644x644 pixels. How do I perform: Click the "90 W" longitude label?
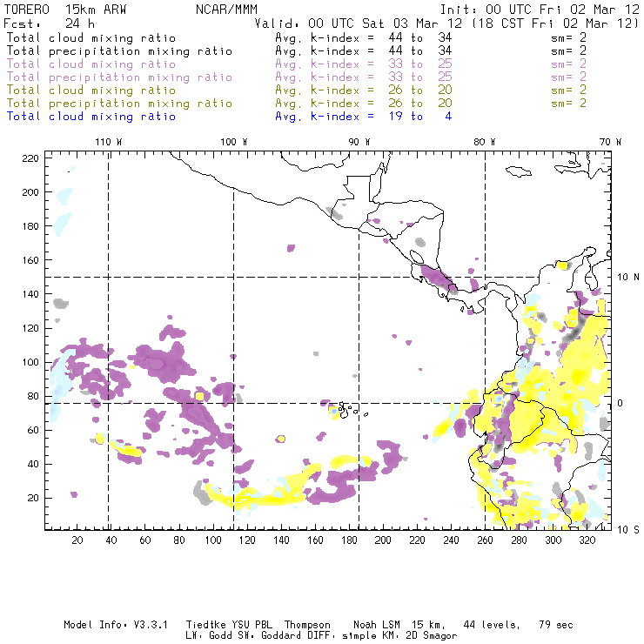point(359,142)
